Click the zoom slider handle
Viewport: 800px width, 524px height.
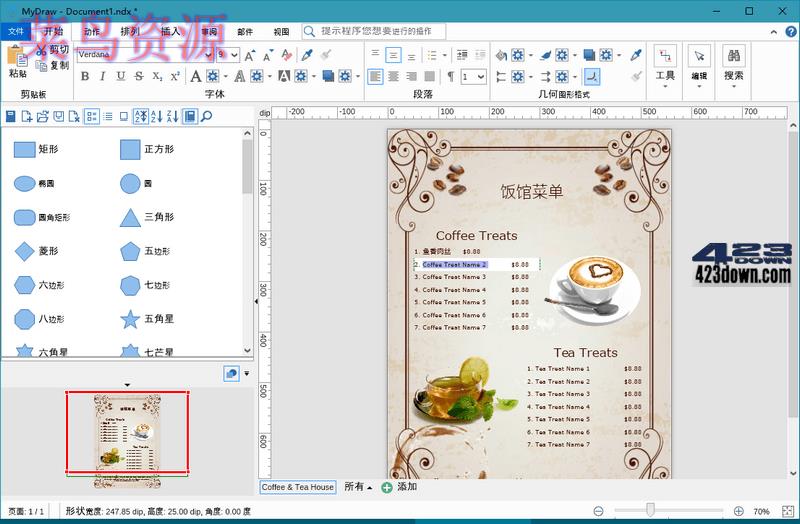(651, 510)
